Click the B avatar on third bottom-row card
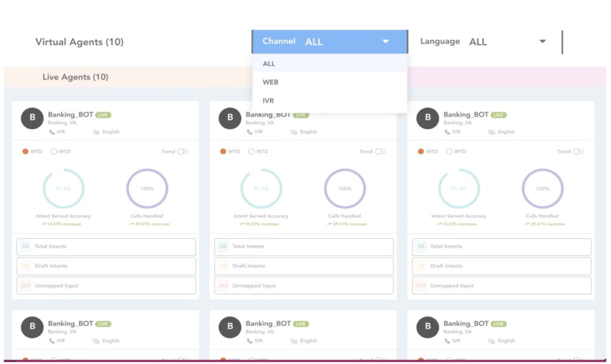Viewport: 611px width, 364px height. (427, 327)
